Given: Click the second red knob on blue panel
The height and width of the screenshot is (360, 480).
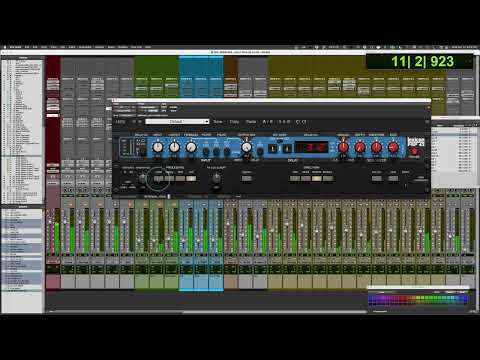Looking at the screenshot, I should 360,147.
